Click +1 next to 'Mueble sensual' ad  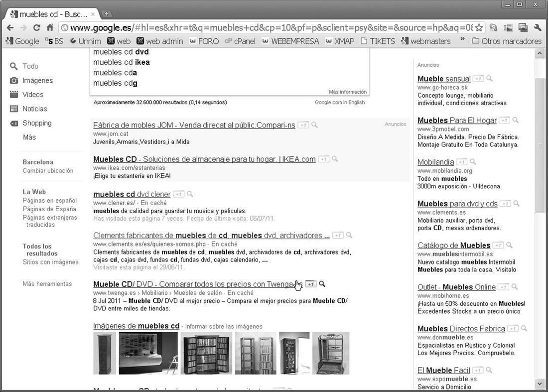coord(478,79)
